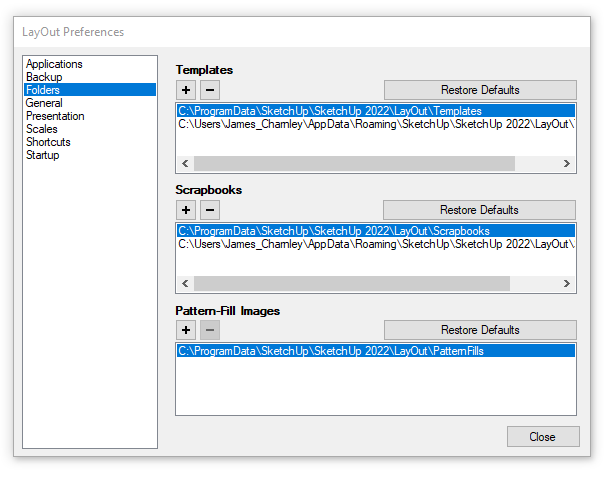Go to the Startup preferences
The image size is (612, 479).
coord(43,155)
